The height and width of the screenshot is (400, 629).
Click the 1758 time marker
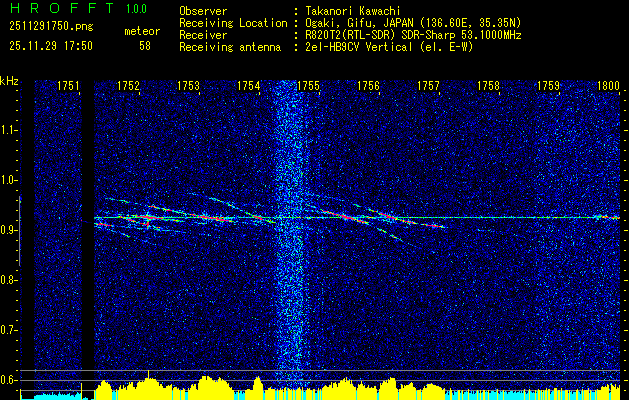coord(489,85)
